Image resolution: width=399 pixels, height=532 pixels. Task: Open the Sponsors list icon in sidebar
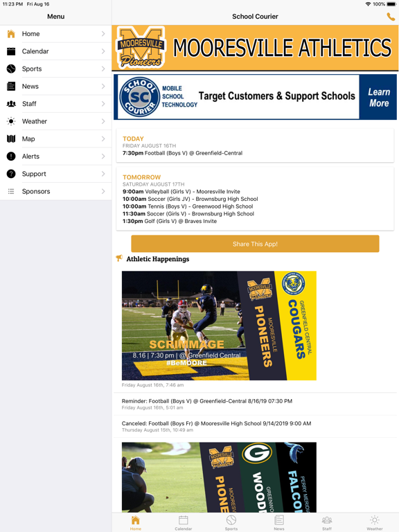(11, 191)
